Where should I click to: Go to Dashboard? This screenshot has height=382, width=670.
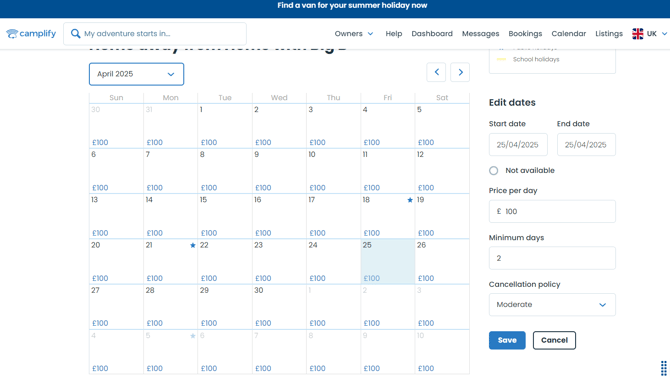(x=432, y=33)
